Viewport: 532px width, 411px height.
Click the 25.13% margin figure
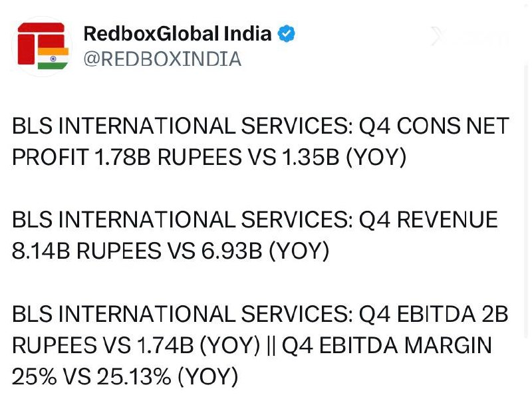pyautogui.click(x=134, y=376)
